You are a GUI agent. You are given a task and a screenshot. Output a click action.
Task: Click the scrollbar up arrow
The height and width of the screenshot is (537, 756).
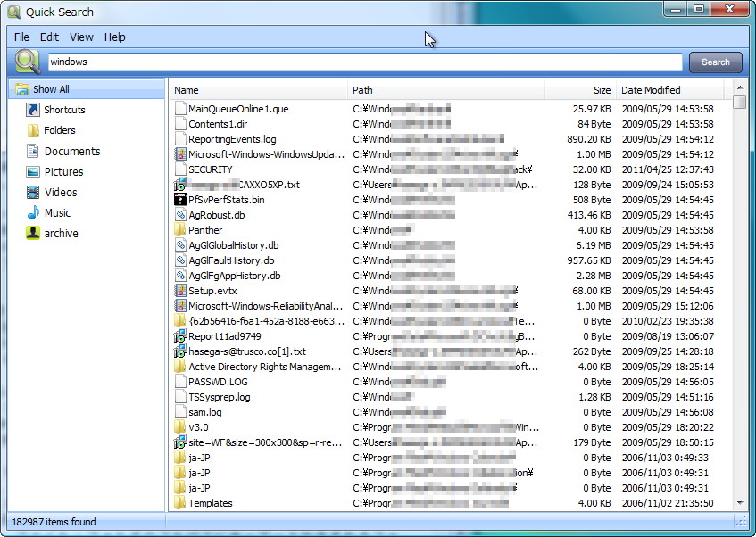click(x=740, y=87)
